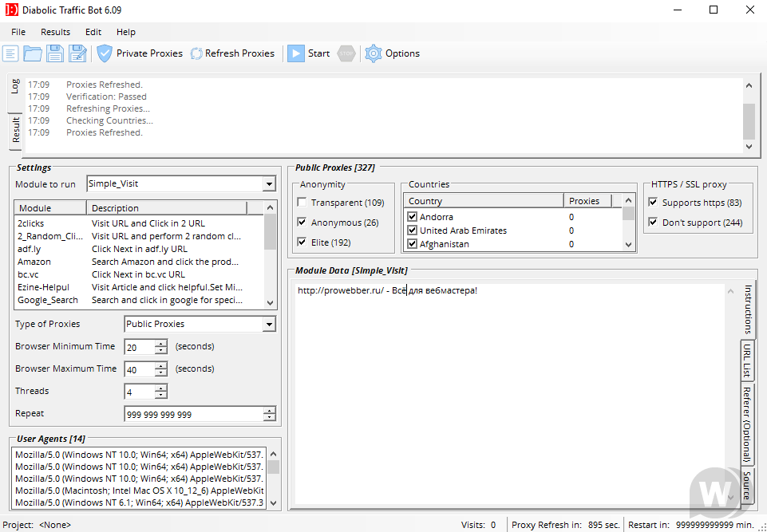
Task: Select the Referer (Optional) side tab
Action: click(x=747, y=424)
